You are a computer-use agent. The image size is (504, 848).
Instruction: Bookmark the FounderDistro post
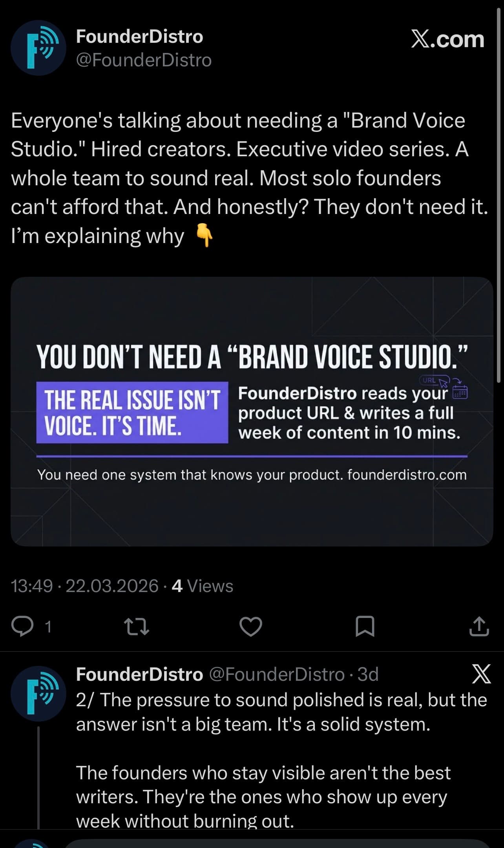tap(365, 626)
